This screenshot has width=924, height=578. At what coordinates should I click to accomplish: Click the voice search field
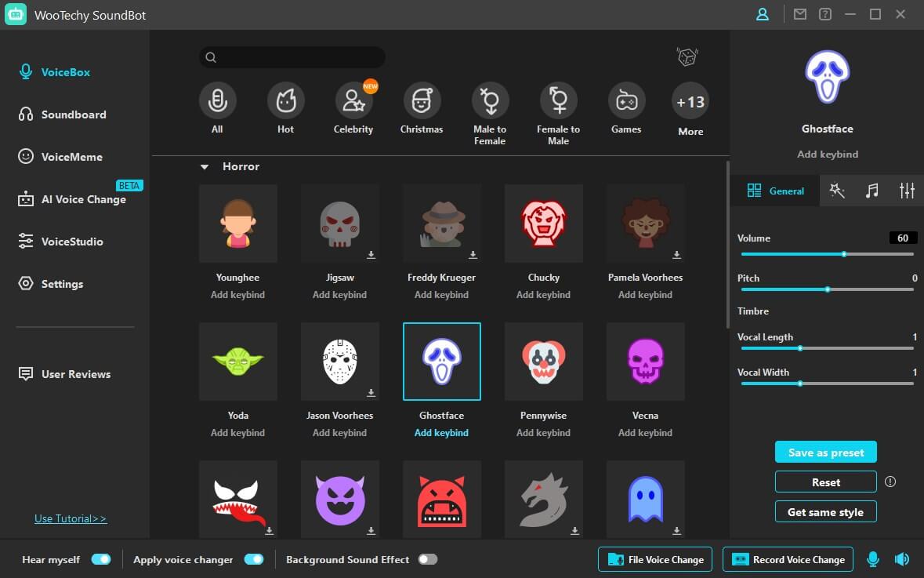(x=292, y=57)
